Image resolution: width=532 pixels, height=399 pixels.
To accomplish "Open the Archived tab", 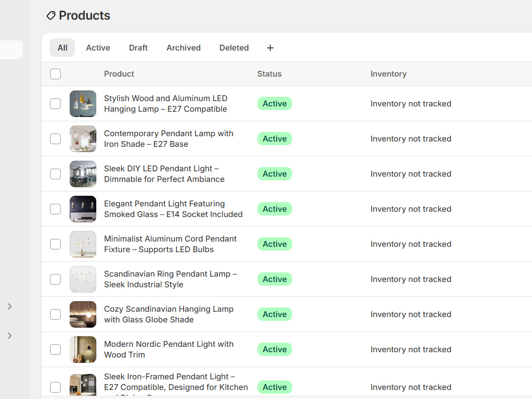I will pyautogui.click(x=184, y=48).
